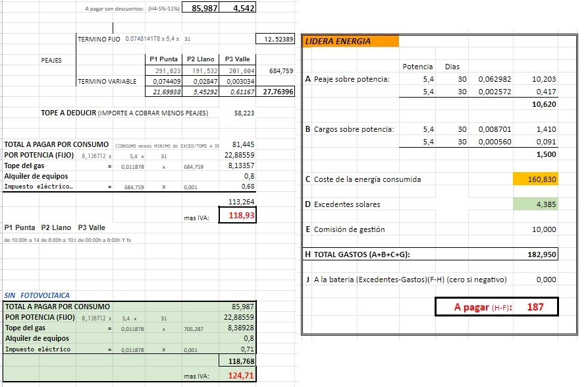
Task: Select the 0,062982 rate cell
Action: [491, 79]
